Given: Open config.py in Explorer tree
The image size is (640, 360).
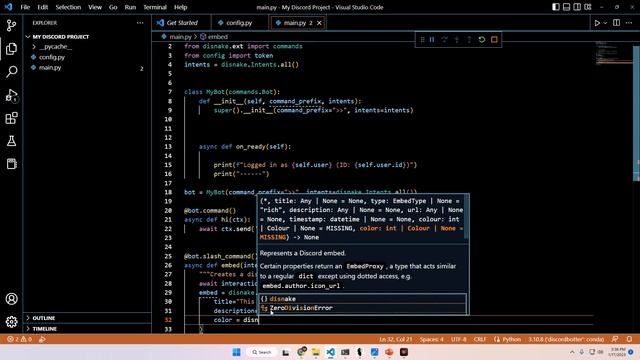Looking at the screenshot, I should click(87, 57).
